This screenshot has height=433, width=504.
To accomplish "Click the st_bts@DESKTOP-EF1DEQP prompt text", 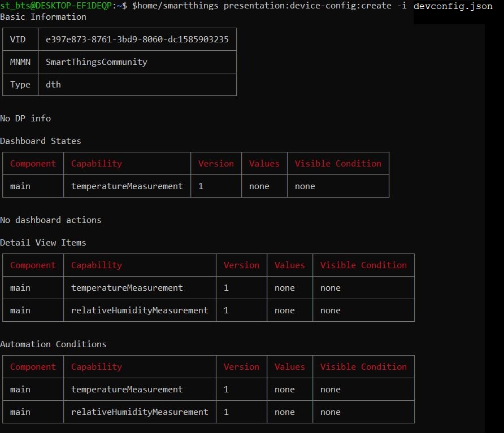I will pyautogui.click(x=56, y=6).
